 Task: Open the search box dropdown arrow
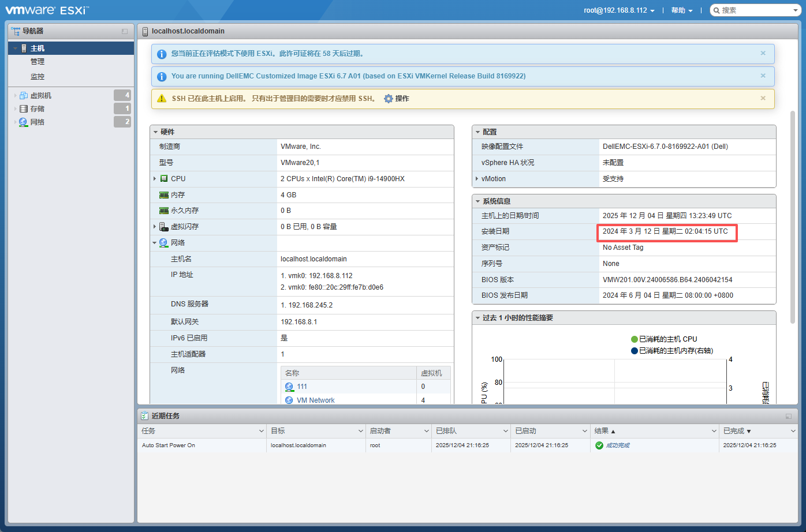pos(796,10)
